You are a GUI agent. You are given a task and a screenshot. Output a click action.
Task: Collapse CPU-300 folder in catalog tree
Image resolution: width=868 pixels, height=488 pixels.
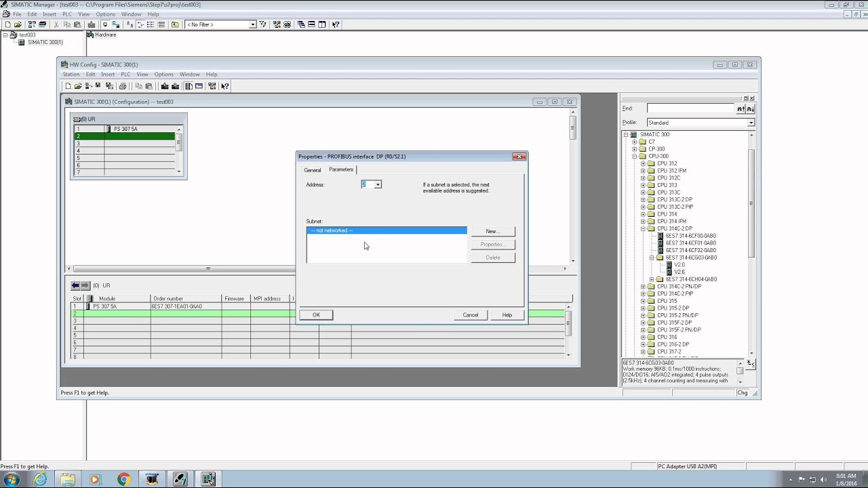(634, 156)
